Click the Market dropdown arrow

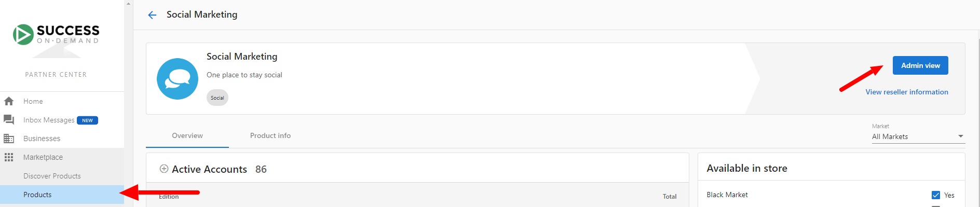[961, 136]
